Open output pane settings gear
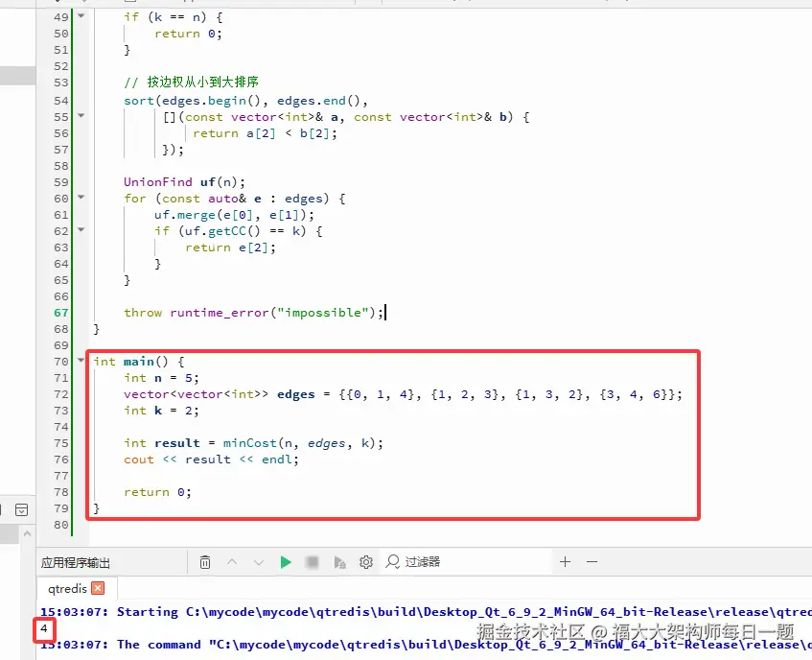Screen dimensions: 812x660 click(366, 562)
